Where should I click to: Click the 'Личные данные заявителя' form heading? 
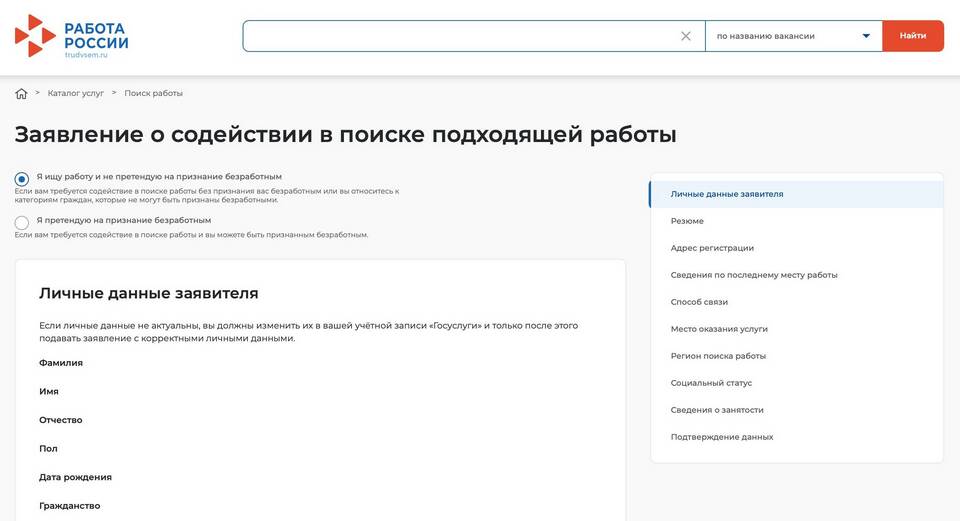click(x=149, y=293)
